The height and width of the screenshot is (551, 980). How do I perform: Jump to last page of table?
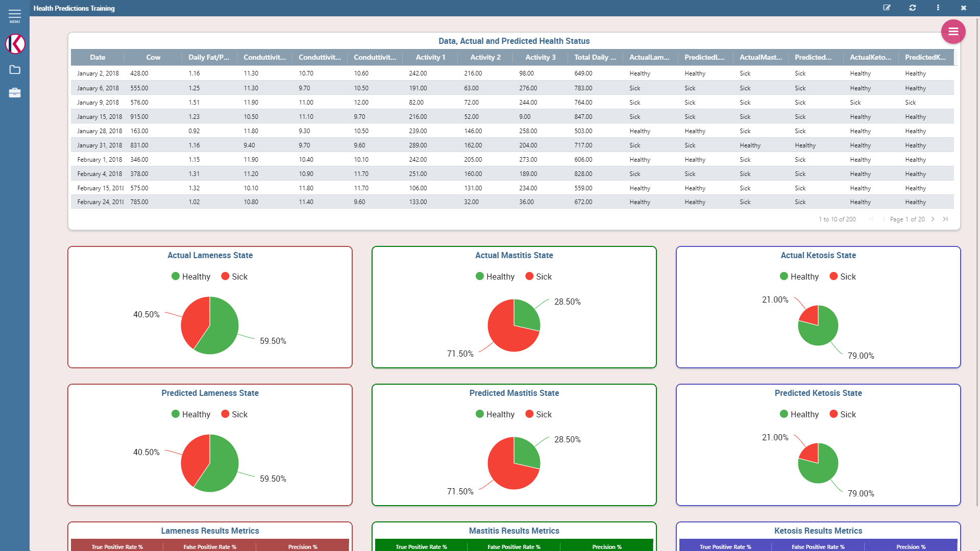click(x=945, y=219)
